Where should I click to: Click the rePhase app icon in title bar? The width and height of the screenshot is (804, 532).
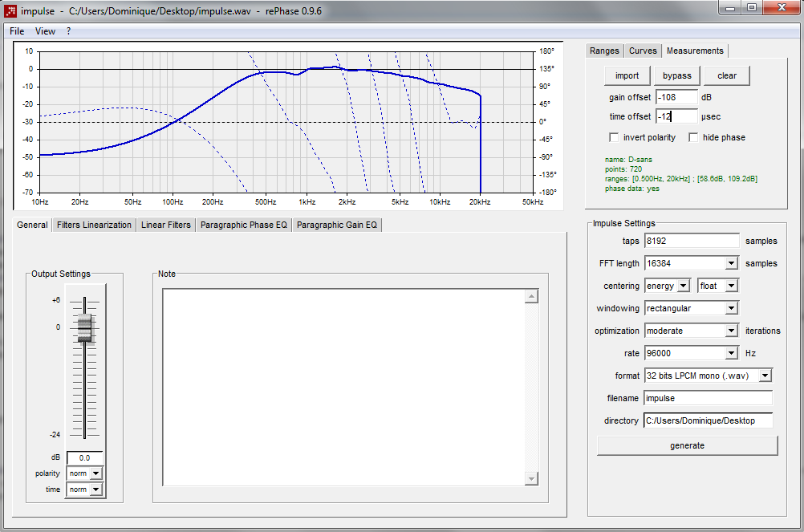coord(10,10)
